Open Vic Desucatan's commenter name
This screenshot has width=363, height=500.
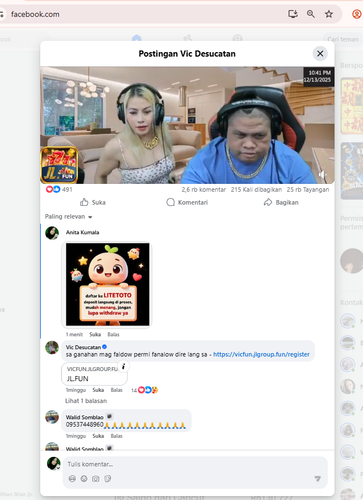83,347
